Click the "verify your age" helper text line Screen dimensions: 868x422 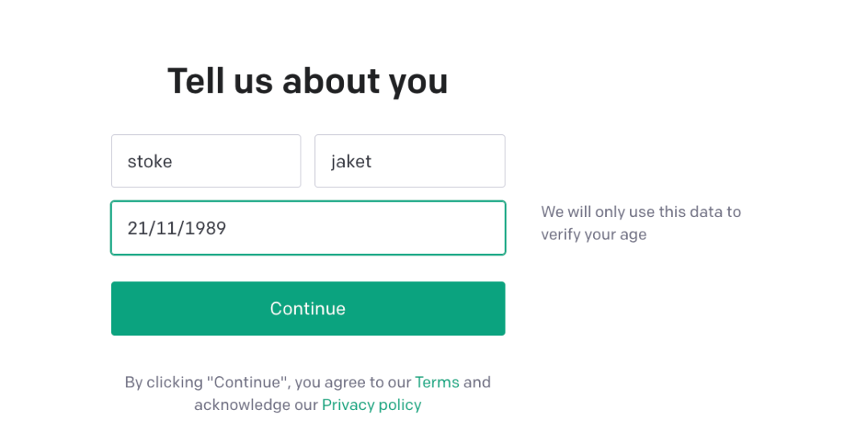[x=593, y=235]
